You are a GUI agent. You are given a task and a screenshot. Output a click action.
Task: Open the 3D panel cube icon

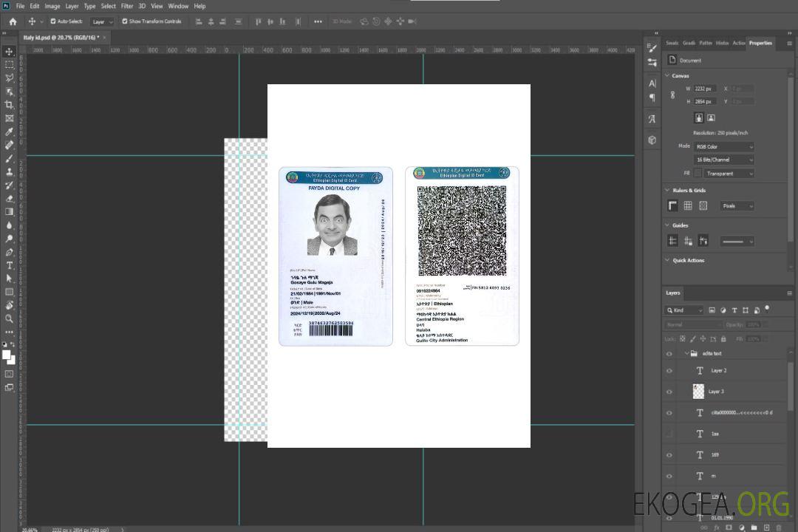[x=652, y=140]
